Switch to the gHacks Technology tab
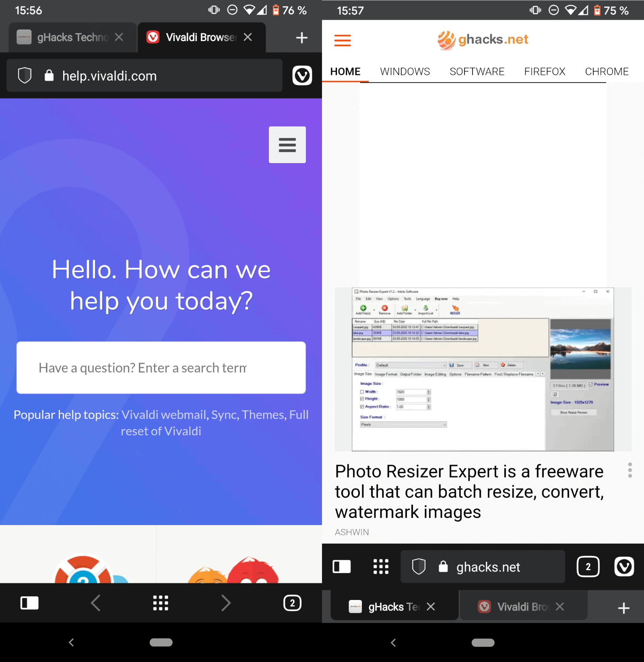 pyautogui.click(x=68, y=37)
